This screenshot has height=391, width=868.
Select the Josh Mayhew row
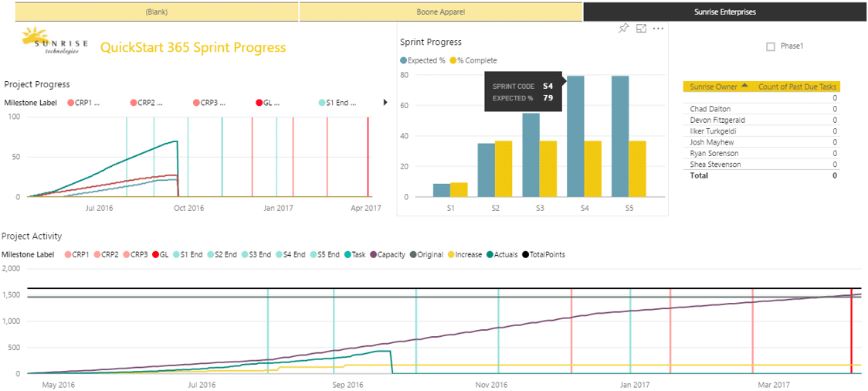[x=761, y=141]
